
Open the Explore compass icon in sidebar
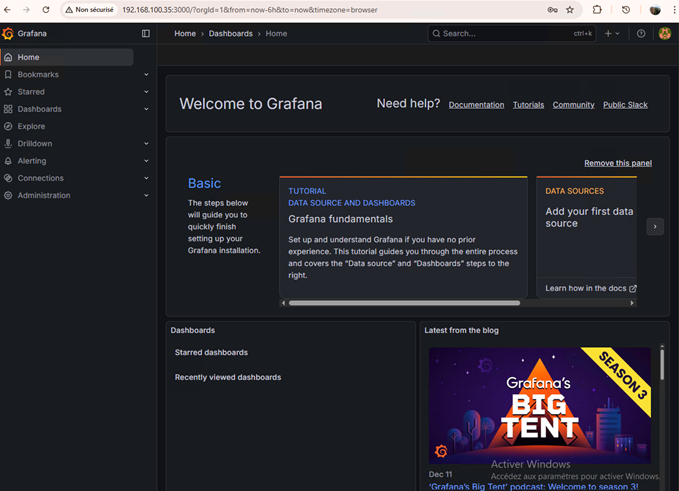pos(8,126)
